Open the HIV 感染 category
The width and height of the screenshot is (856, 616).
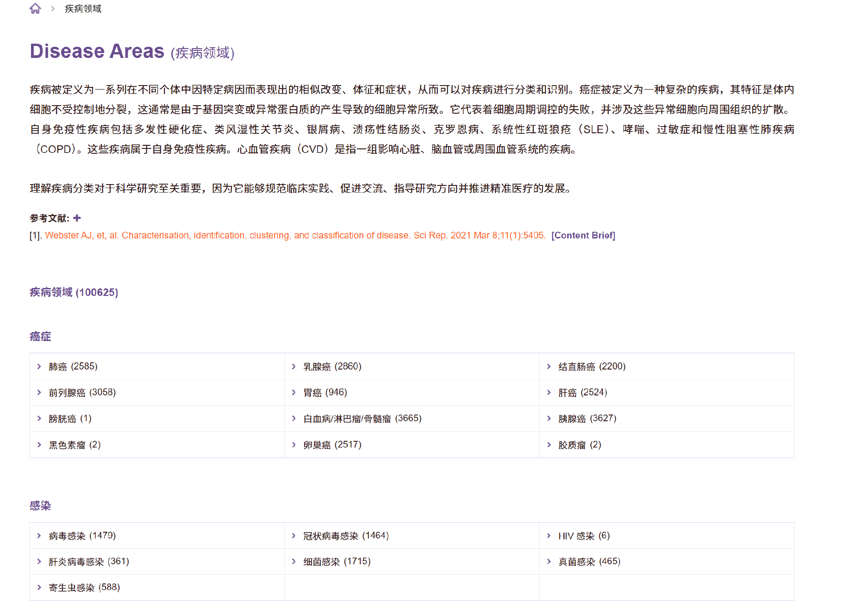point(584,536)
